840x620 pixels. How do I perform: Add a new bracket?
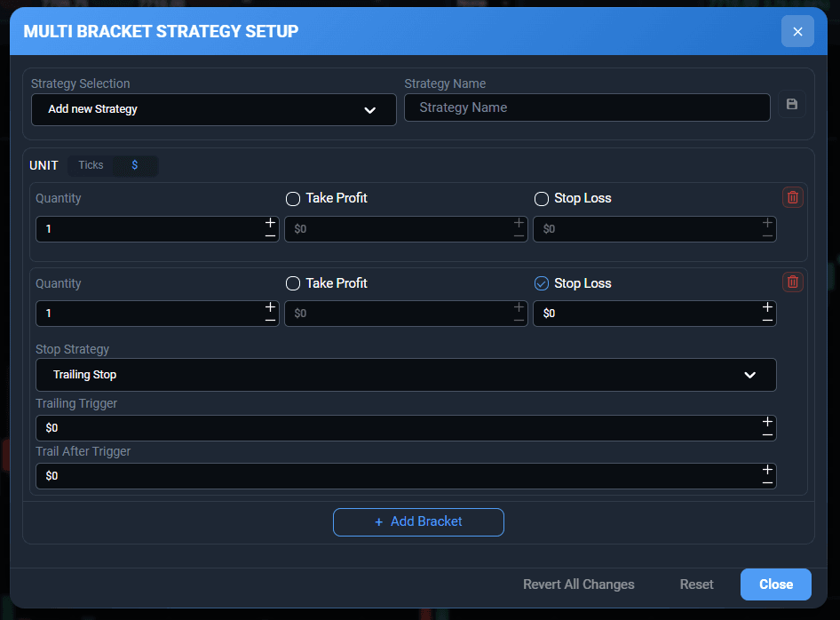418,522
